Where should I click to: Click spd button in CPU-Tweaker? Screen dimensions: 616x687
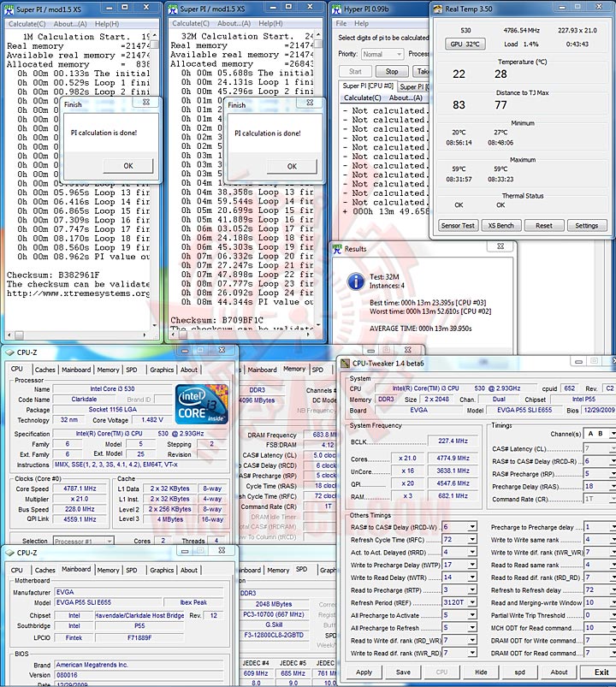(519, 672)
